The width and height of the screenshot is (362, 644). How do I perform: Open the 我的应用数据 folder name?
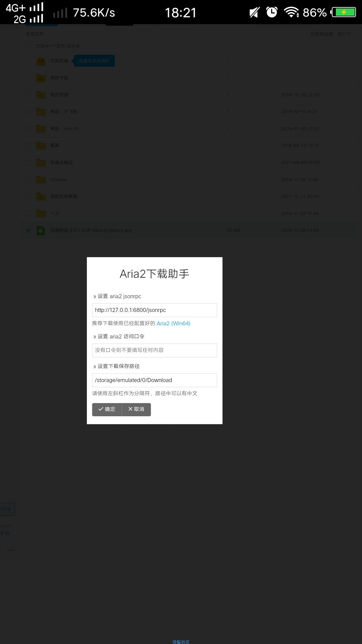[64, 196]
